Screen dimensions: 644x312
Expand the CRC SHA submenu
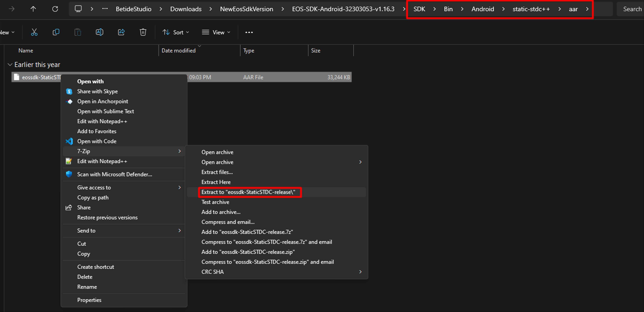360,272
